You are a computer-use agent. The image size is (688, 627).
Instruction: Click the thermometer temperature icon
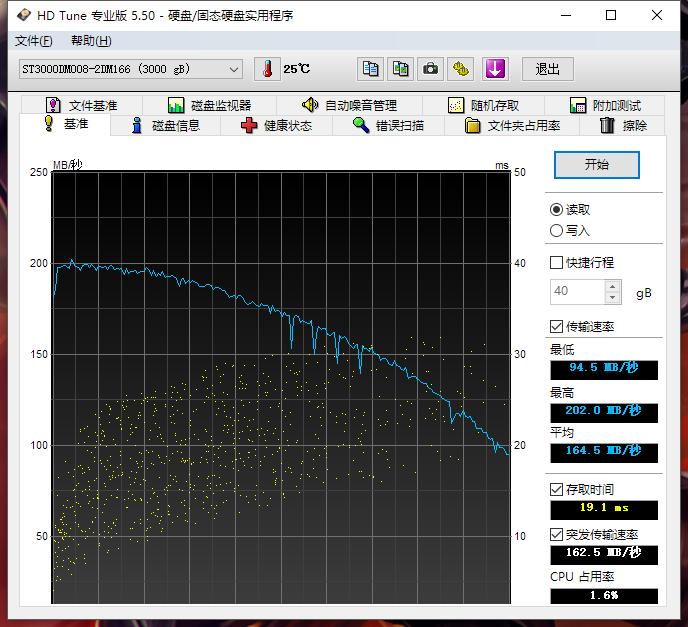tap(267, 69)
